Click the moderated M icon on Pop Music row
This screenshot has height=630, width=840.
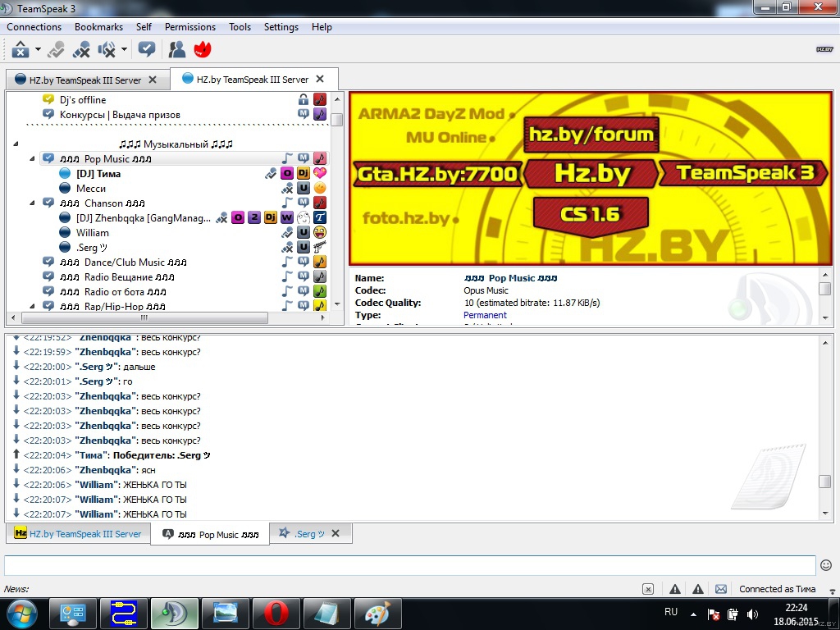click(x=304, y=158)
